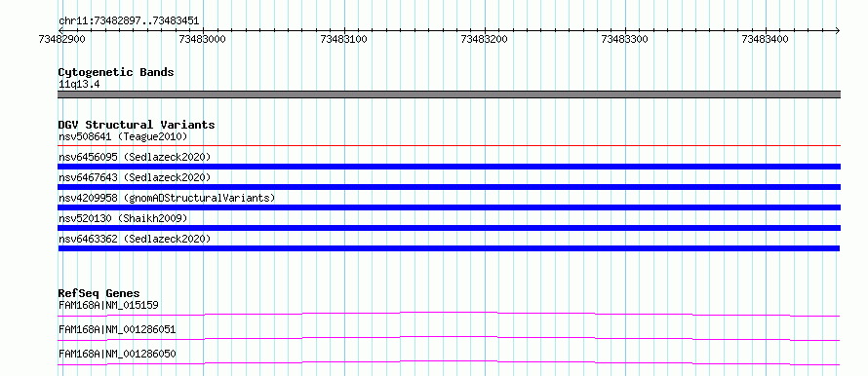Click the blue bar under nsv6463362
The image size is (868, 376).
(450, 248)
